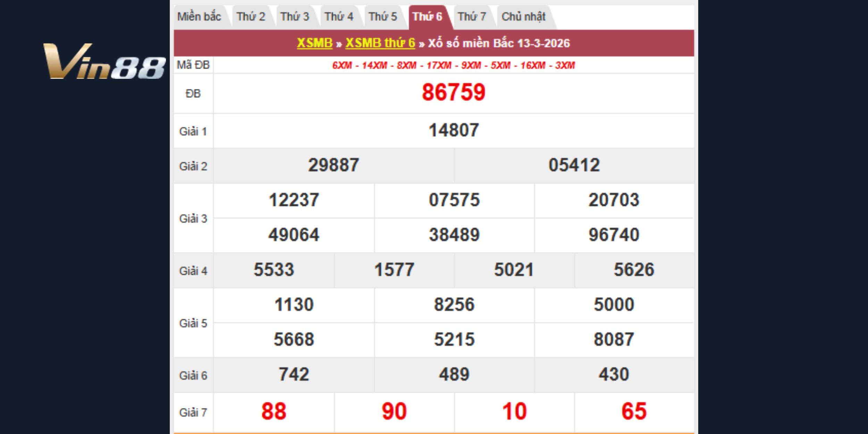
Task: Open the XSMB thứ 6 link
Action: 380,43
